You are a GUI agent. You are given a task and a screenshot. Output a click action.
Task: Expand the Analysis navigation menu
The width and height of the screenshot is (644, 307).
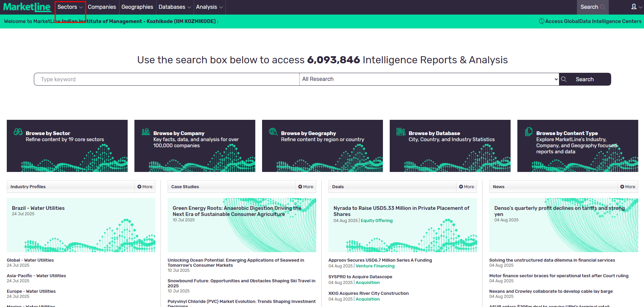pyautogui.click(x=209, y=7)
